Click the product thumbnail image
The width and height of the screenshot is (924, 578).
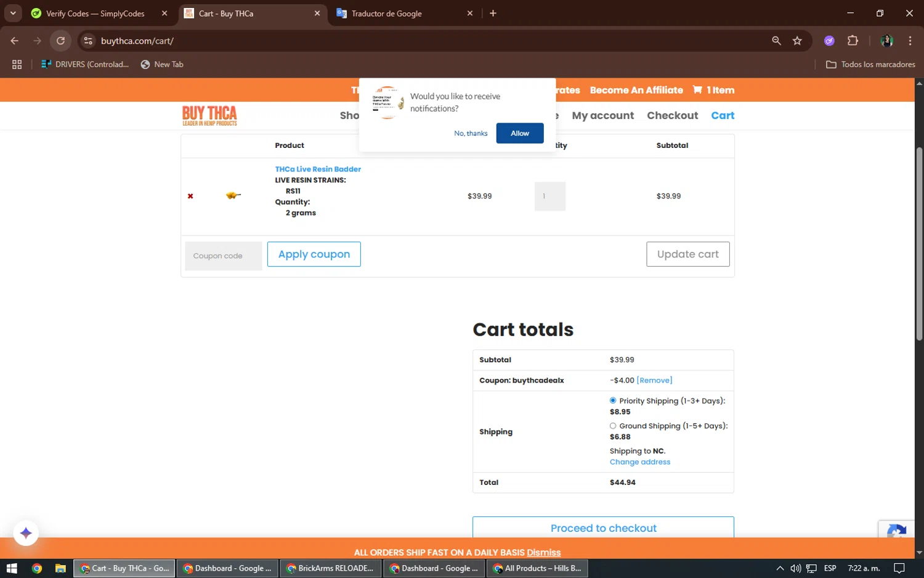233,195
